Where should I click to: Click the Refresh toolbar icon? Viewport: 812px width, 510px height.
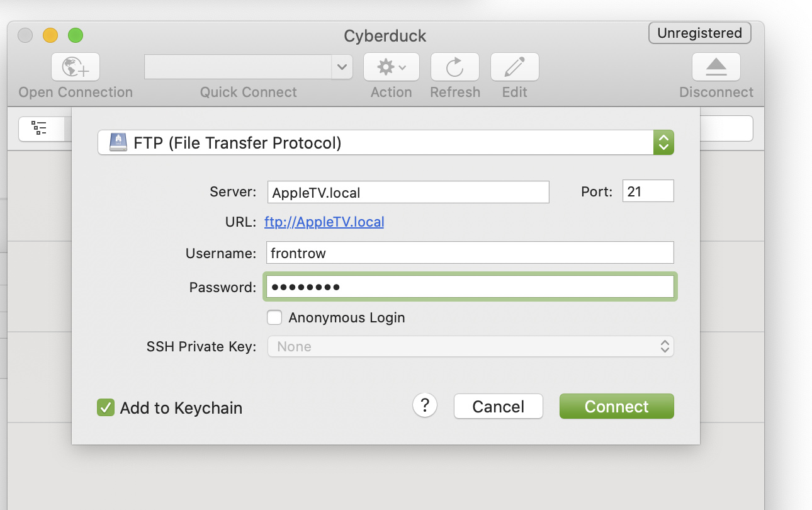[454, 67]
